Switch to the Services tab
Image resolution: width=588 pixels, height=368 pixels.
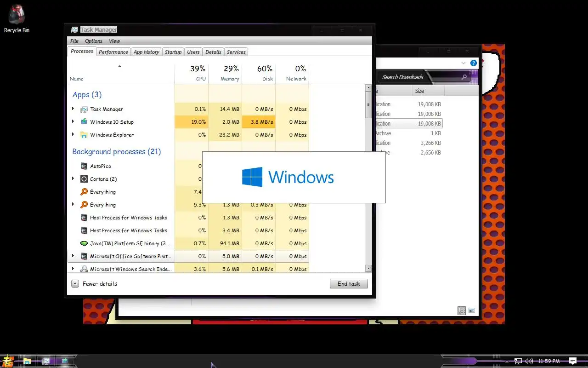click(236, 52)
